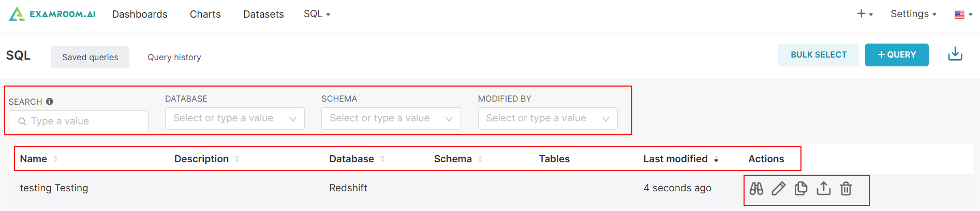Click the Search input field

(x=83, y=121)
